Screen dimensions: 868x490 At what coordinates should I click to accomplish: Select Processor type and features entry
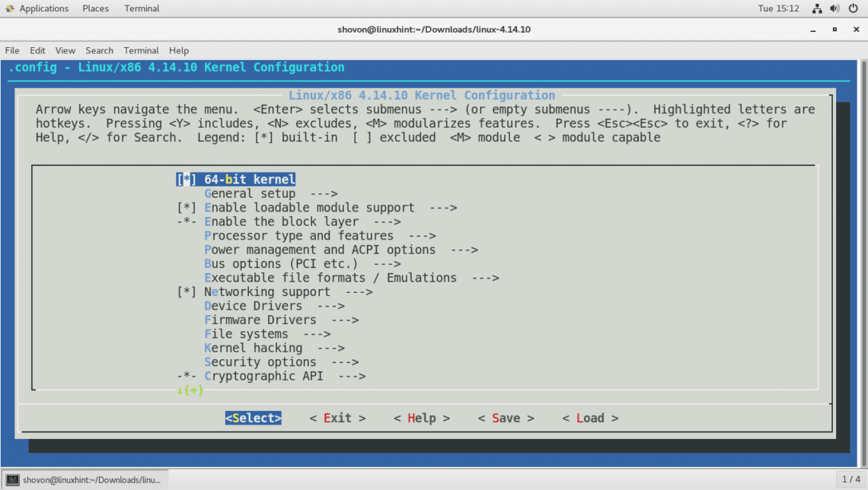[x=299, y=236]
